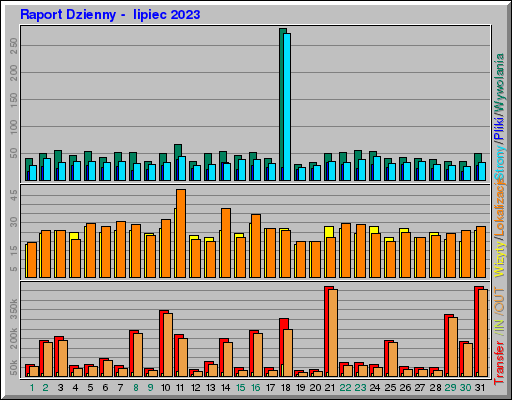Image resolution: width=512 pixels, height=400 pixels.
Task: Select day '3' on the x-axis
Action: pos(60,388)
